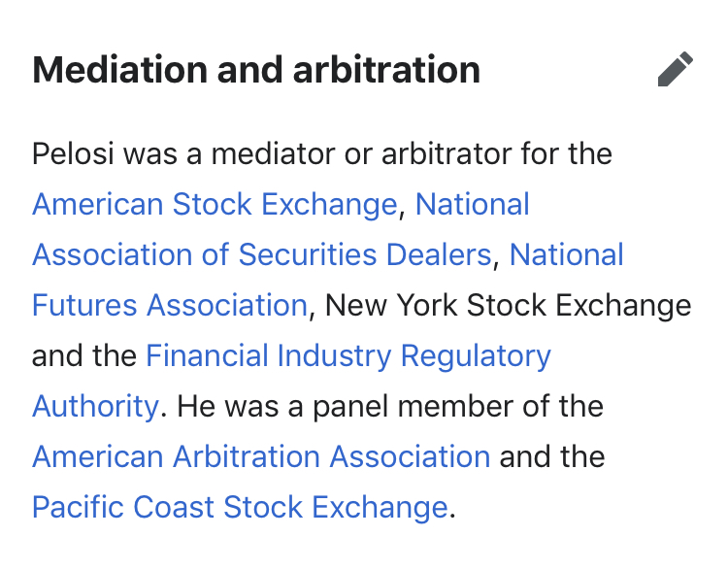The height and width of the screenshot is (570, 728).
Task: Open the American Stock Exchange link
Action: (215, 204)
